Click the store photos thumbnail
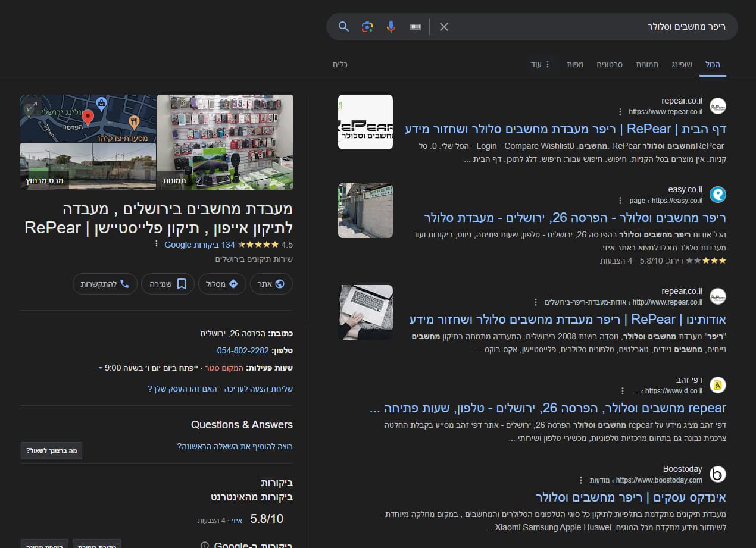 coord(225,142)
